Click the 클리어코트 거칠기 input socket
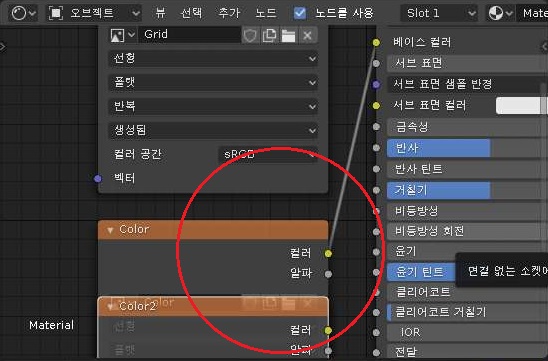This screenshot has width=548, height=361. point(376,312)
